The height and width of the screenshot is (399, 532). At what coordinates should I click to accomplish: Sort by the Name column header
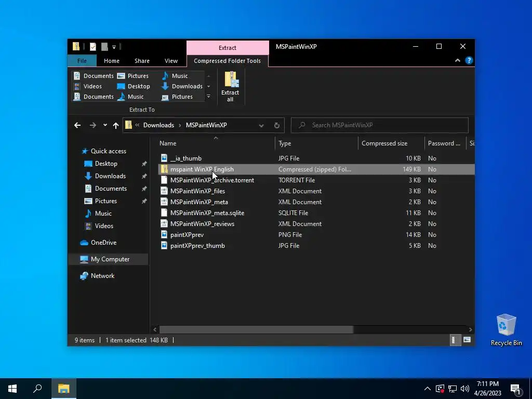pyautogui.click(x=216, y=143)
